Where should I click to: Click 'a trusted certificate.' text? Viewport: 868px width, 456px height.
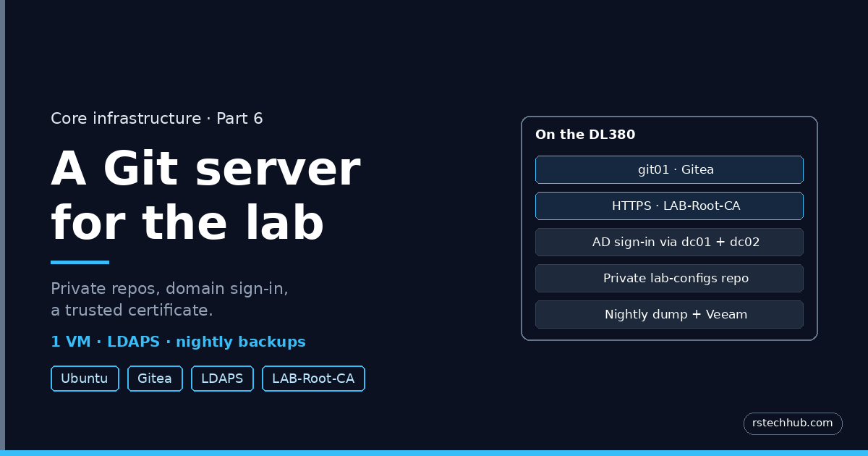[132, 311]
